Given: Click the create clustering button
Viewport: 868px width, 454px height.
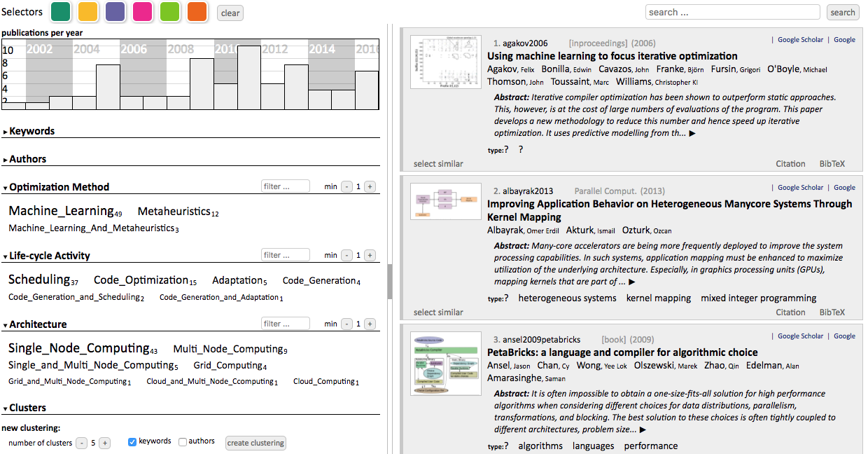Looking at the screenshot, I should pyautogui.click(x=255, y=443).
